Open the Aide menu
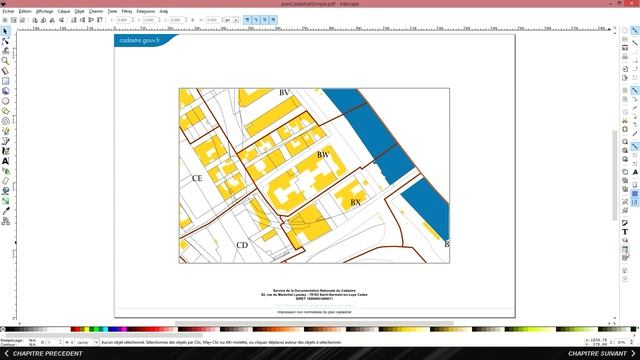This screenshot has height=360, width=640. click(x=164, y=11)
